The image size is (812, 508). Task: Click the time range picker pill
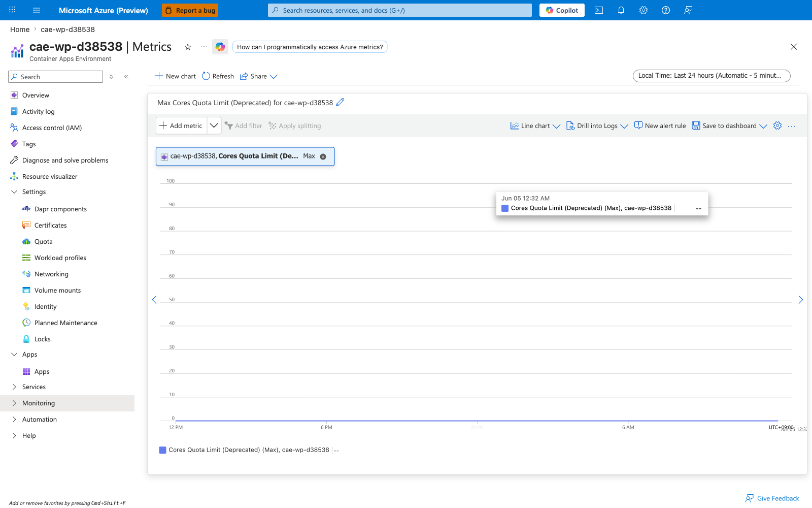712,76
